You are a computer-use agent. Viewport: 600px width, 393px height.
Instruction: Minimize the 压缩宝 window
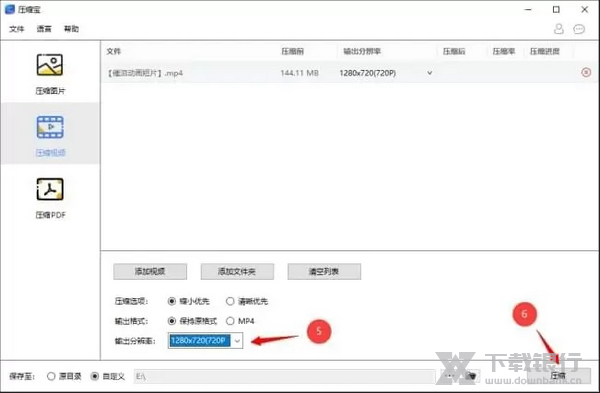(528, 10)
